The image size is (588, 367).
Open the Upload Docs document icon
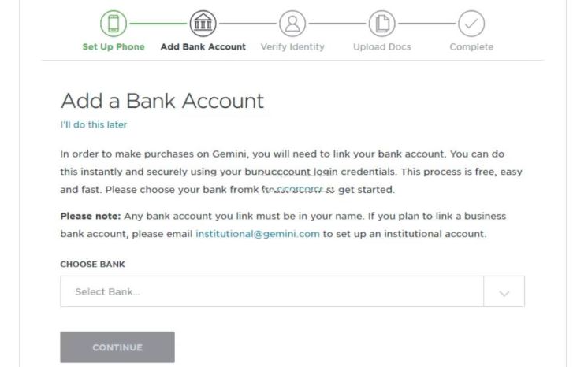click(x=381, y=24)
